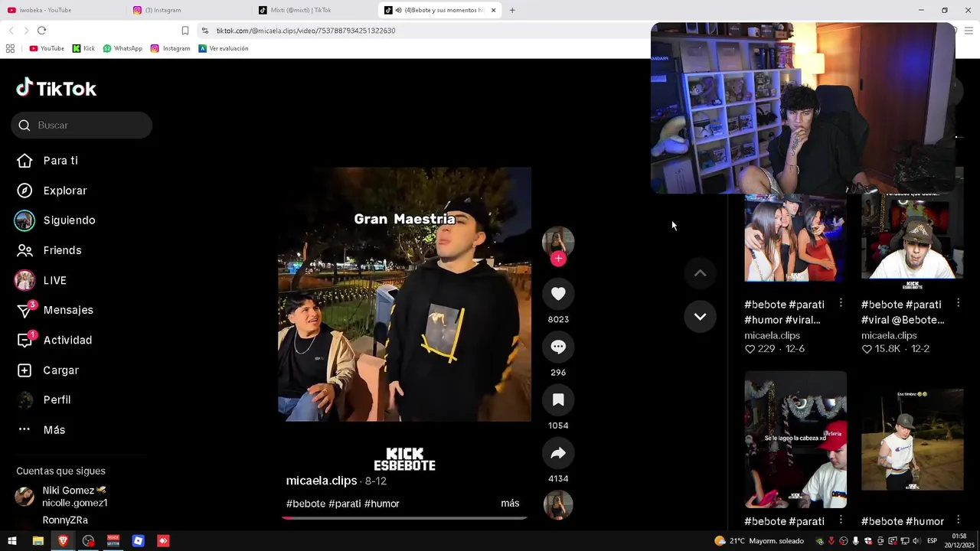
Task: Open File Explorer from the taskbar
Action: tap(38, 541)
